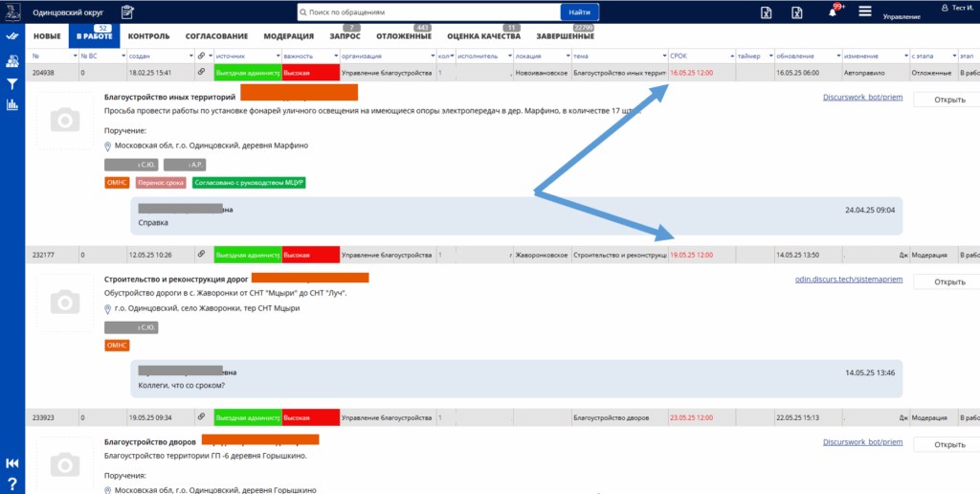980x494 pixels.
Task: Click the ОМНС tag under Жаворонки request
Action: coord(117,346)
